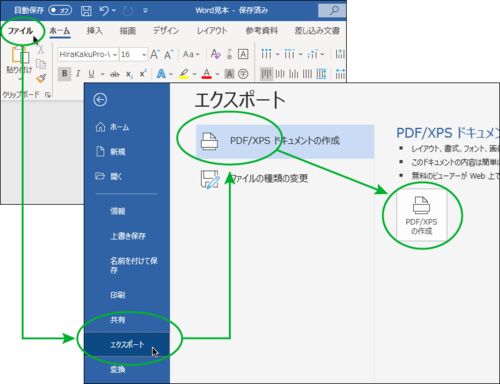Viewport: 500px width, 384px height.
Task: Click the Clear Formatting icon
Action: pyautogui.click(x=215, y=54)
